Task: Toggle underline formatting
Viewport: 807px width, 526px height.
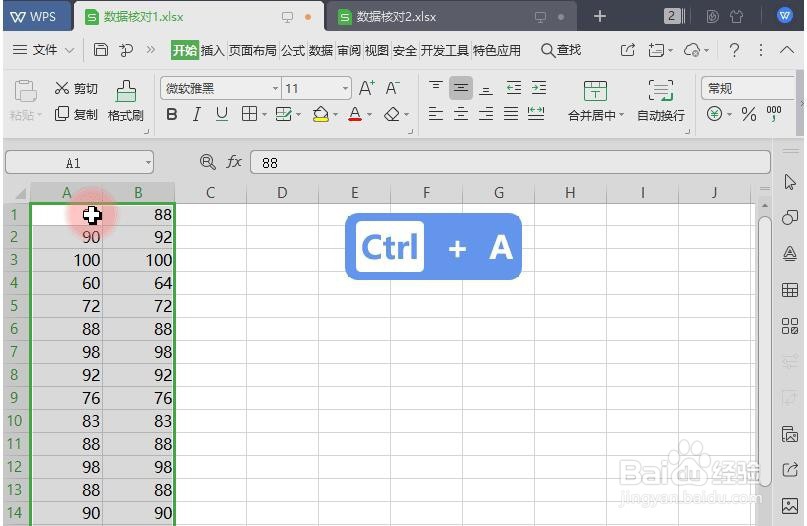Action: pyautogui.click(x=222, y=114)
